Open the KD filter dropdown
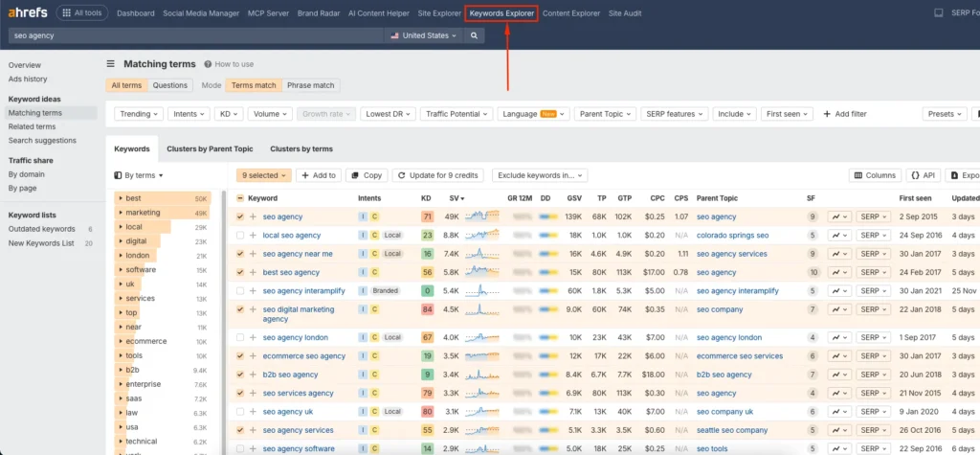Image resolution: width=980 pixels, height=455 pixels. (229, 114)
